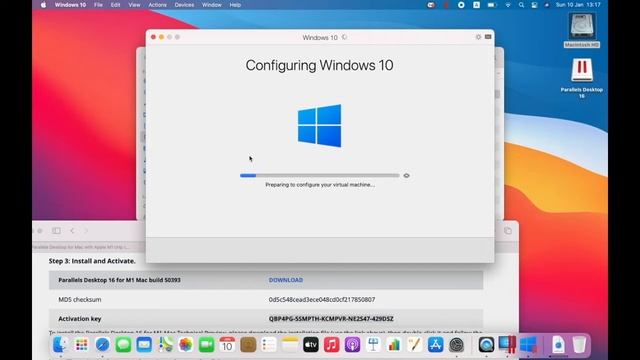Screen dimensions: 640x360
Task: Open Finder in the Dock
Action: (x=60, y=345)
